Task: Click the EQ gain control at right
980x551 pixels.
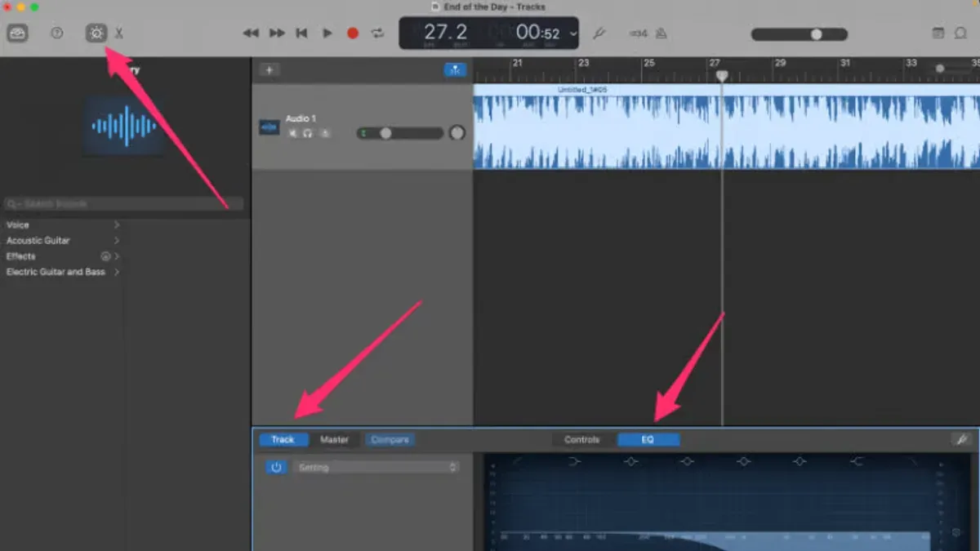Action: [x=956, y=532]
